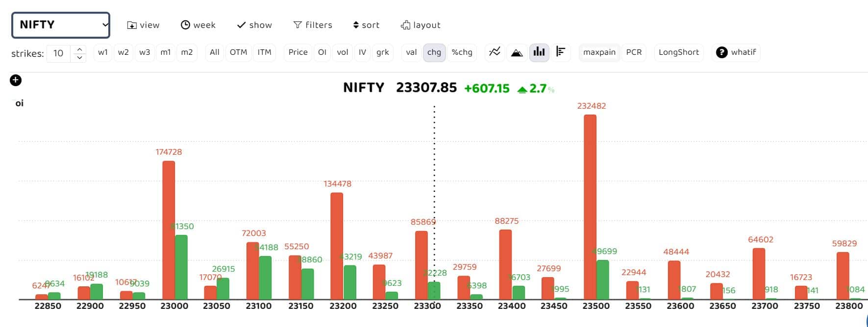This screenshot has height=327, width=868.
Task: Click the 88275 value label
Action: point(507,221)
